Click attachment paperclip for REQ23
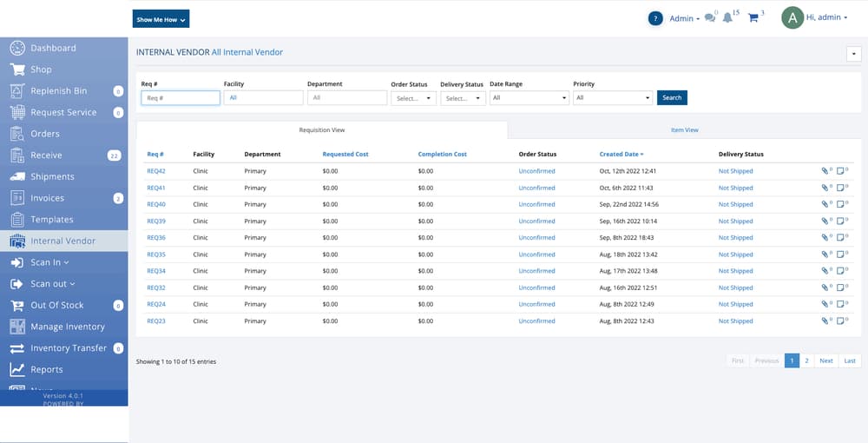Screen dimensions: 868x443 pos(825,321)
